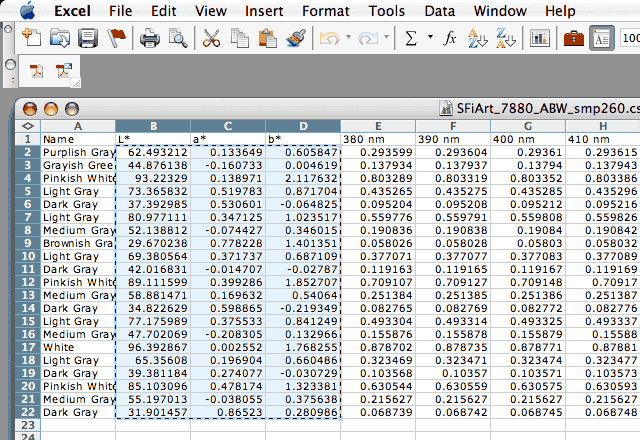Click the SFiArt_7880_ABW_smp260 document icon
The height and width of the screenshot is (440, 640).
(446, 108)
